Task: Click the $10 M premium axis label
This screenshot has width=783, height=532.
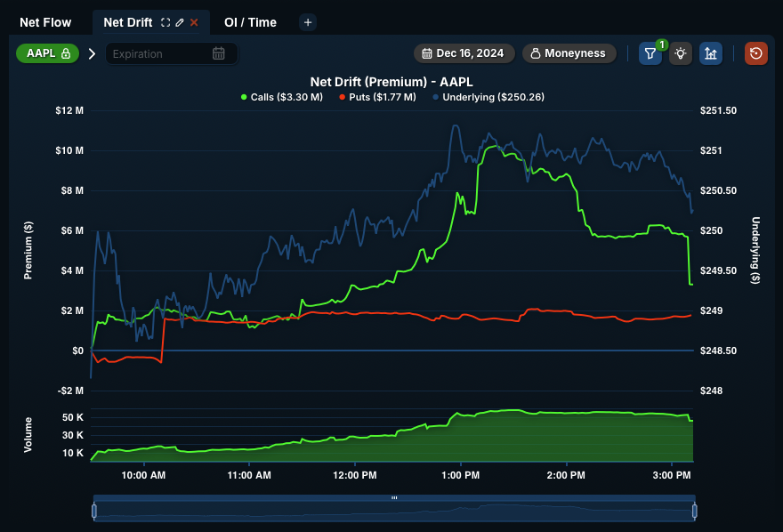Action: coord(69,150)
